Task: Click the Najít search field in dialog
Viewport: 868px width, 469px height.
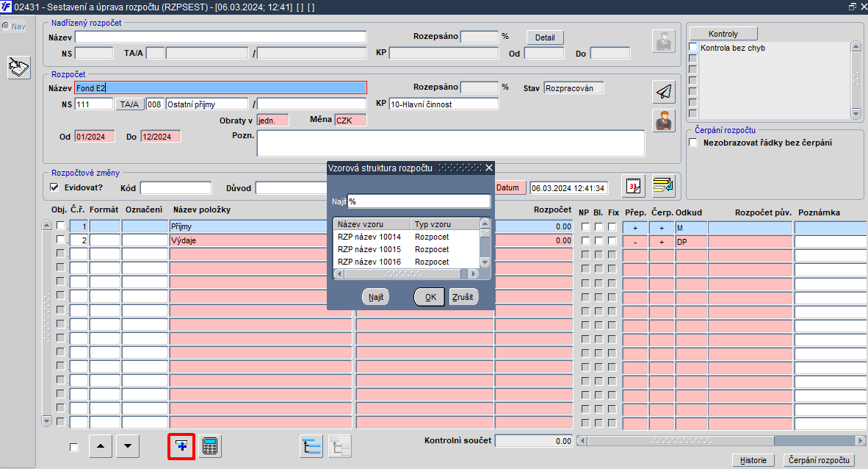Action: 419,201
